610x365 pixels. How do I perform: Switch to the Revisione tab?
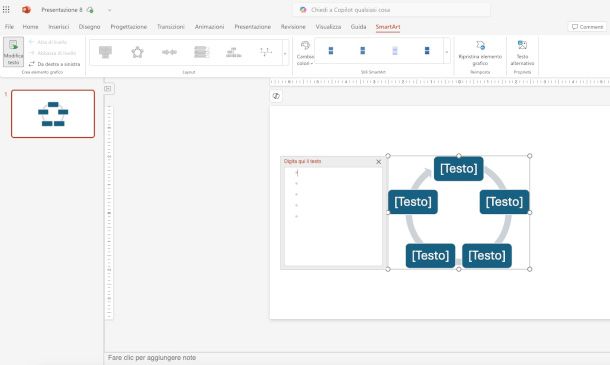(293, 27)
